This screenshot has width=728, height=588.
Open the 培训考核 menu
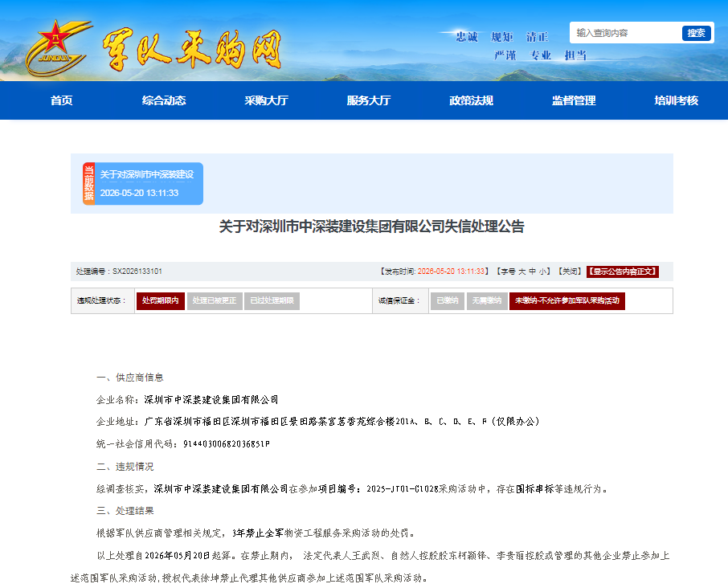[x=676, y=100]
